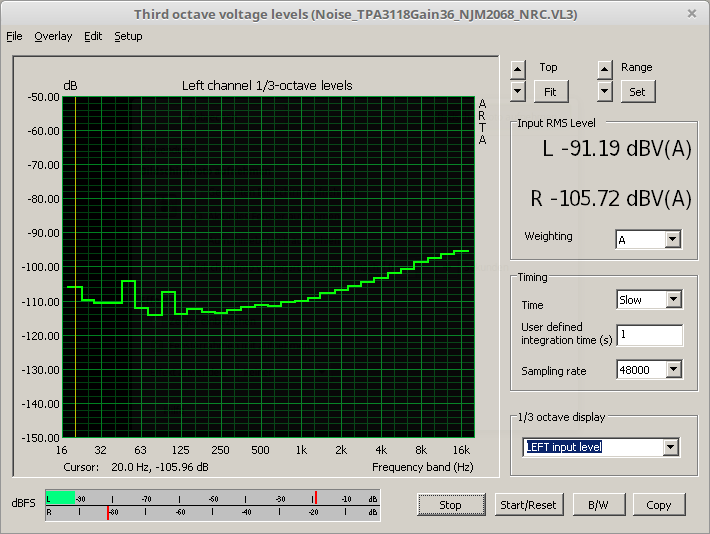Click the Start/Reset button
This screenshot has height=534, width=710.
tap(529, 505)
